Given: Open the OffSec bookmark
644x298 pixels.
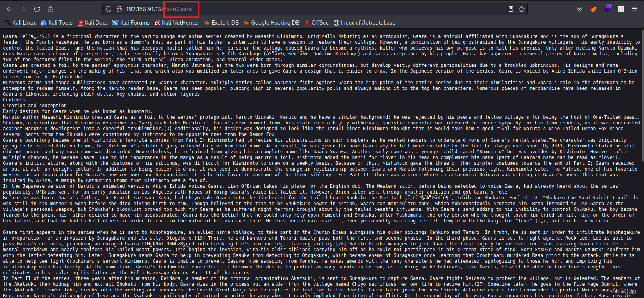Looking at the screenshot, I should point(316,23).
